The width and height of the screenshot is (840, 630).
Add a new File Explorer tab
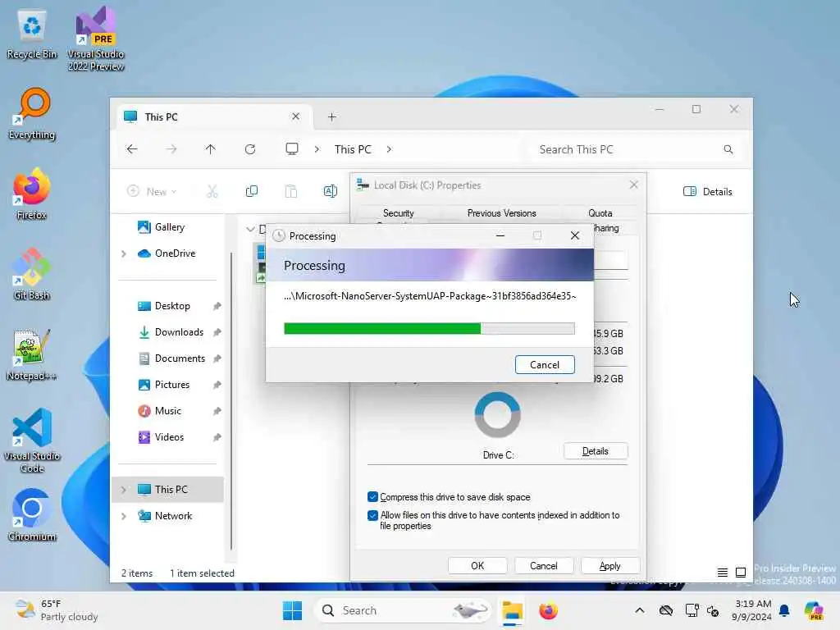pyautogui.click(x=331, y=116)
